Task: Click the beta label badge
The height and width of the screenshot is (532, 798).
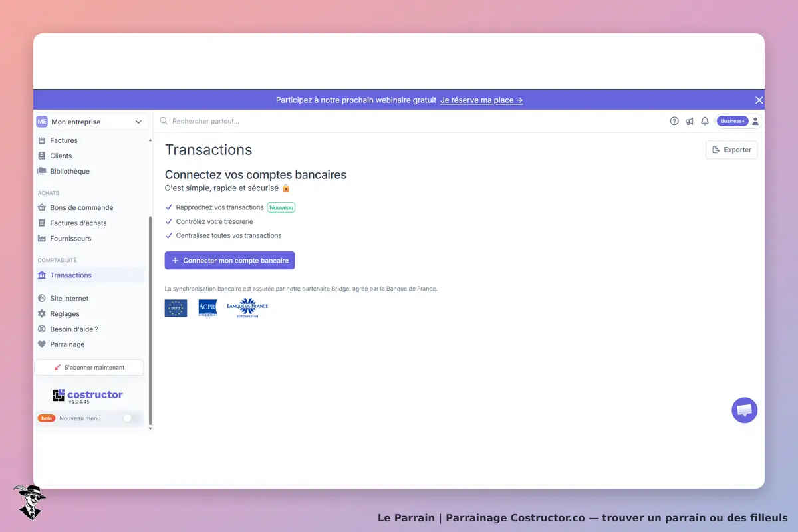Action: point(47,418)
